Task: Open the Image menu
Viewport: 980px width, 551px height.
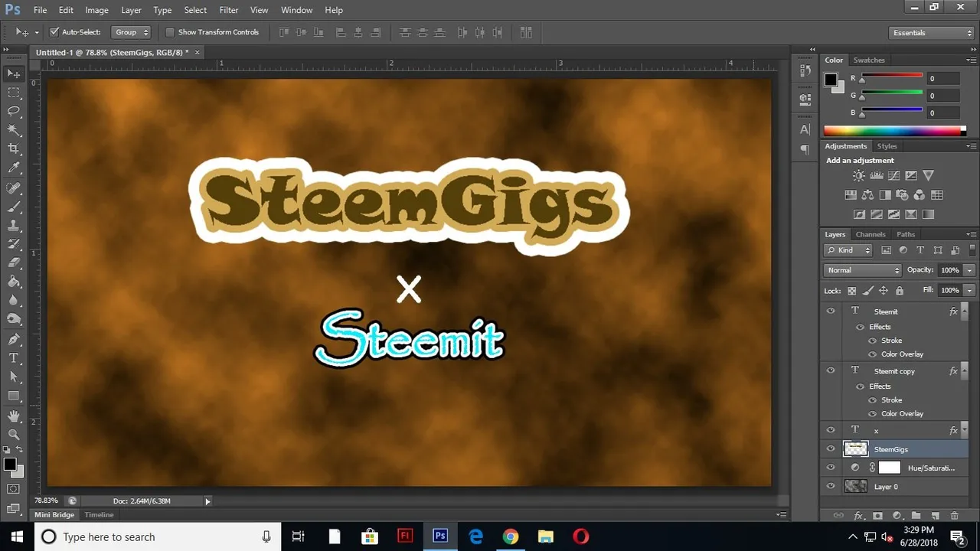Action: pos(96,10)
